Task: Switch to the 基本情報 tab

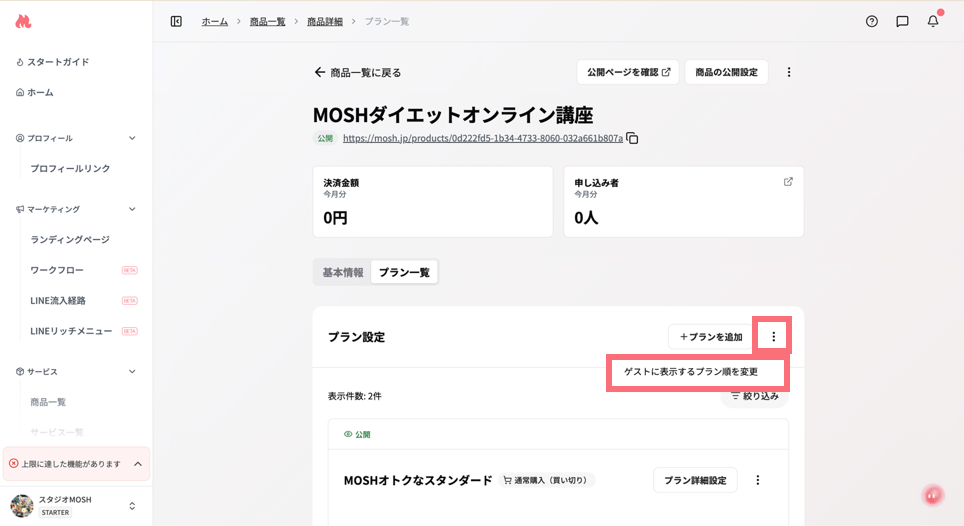Action: coord(343,272)
